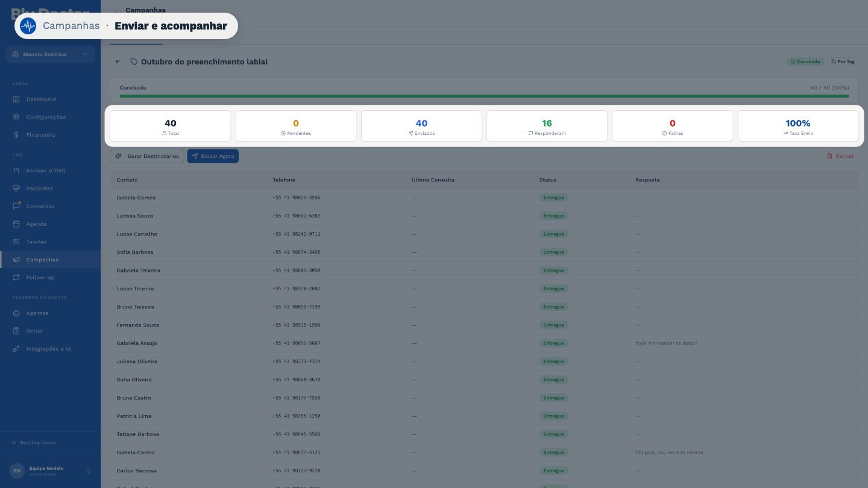Viewport: 868px width, 488px height.
Task: Click the EM user avatar
Action: pyautogui.click(x=17, y=471)
